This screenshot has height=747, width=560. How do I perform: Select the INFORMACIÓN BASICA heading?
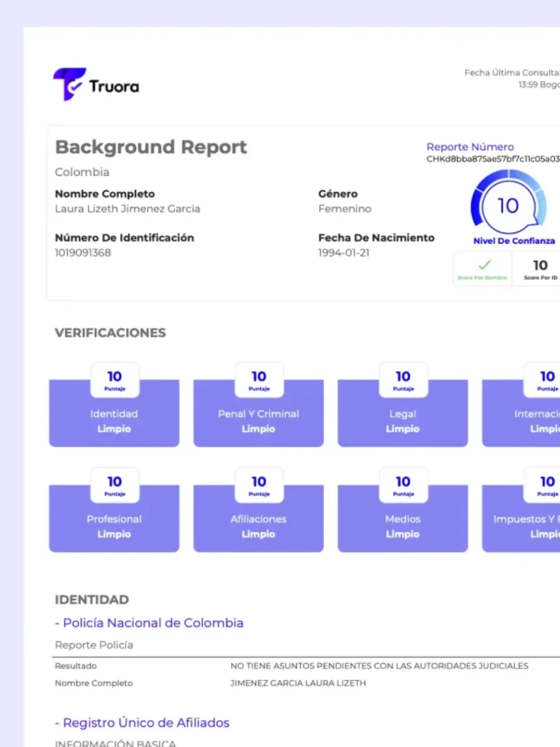click(x=115, y=743)
